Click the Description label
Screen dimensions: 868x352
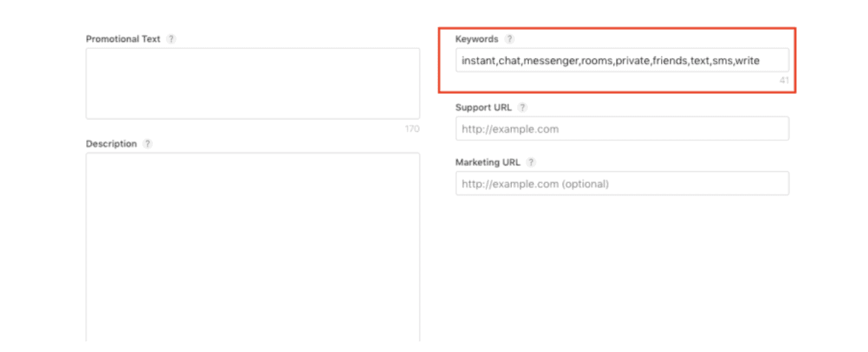coord(111,143)
